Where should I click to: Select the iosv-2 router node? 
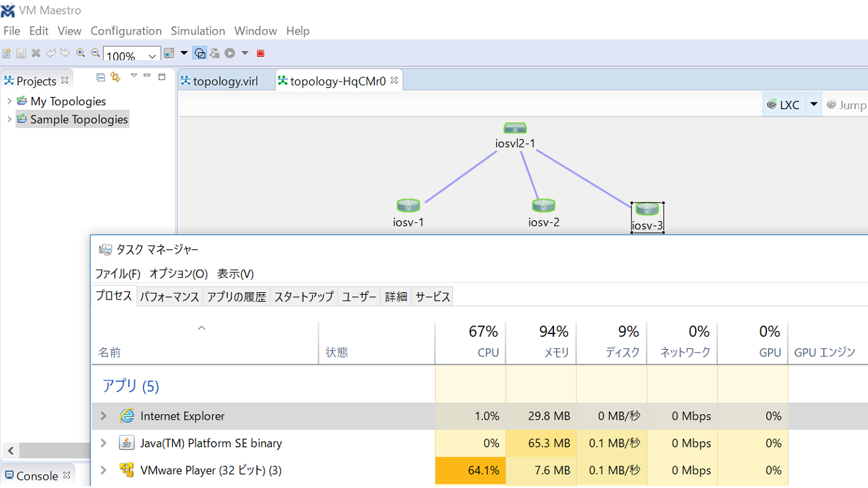pyautogui.click(x=544, y=213)
